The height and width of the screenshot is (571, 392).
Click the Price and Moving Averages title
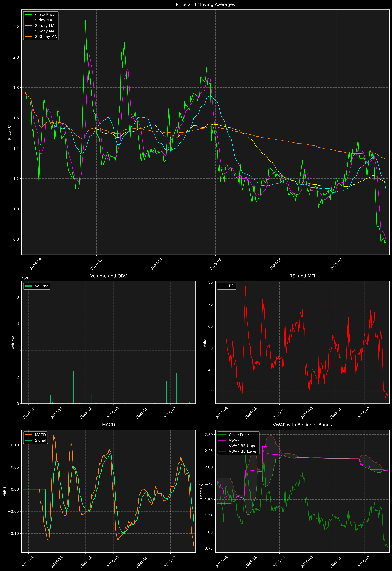click(205, 4)
